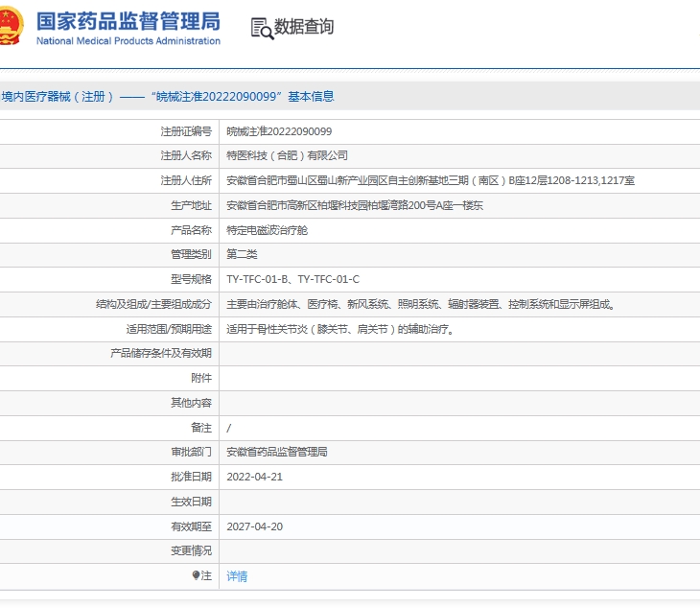Click the 数据查询 heading text
This screenshot has height=608, width=700.
(304, 28)
